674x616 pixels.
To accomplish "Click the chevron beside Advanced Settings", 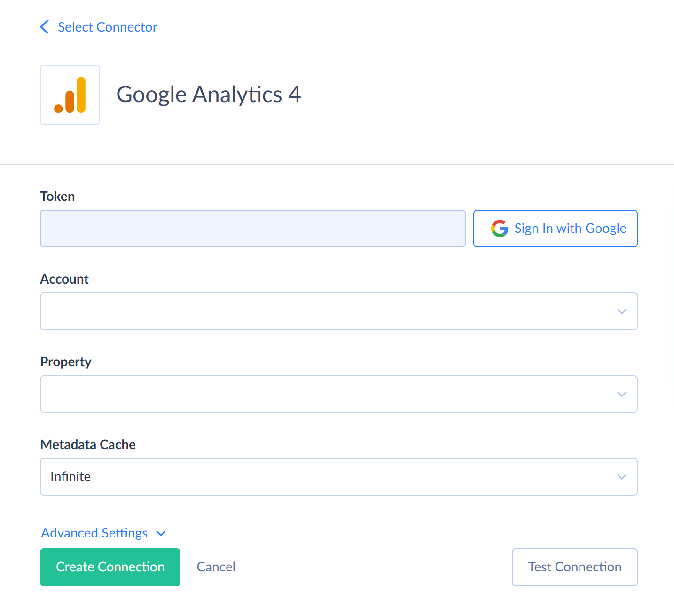I will (x=161, y=533).
